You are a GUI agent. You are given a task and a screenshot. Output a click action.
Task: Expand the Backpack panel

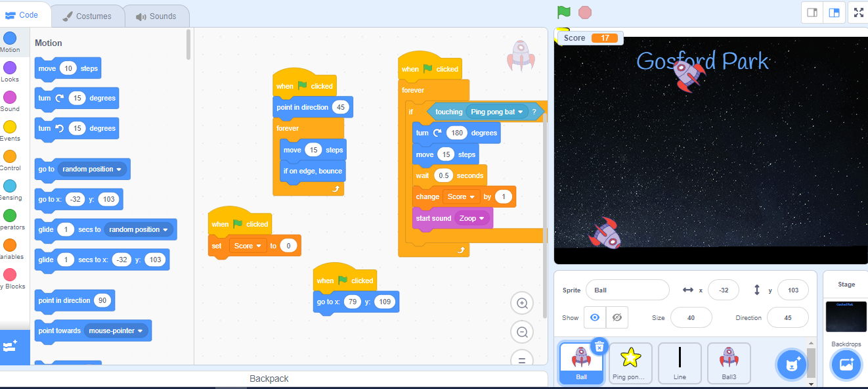[x=269, y=378]
